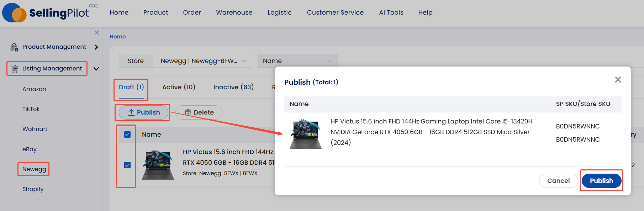Click the trash icon on Delete button
The image size is (644, 211).
point(188,112)
